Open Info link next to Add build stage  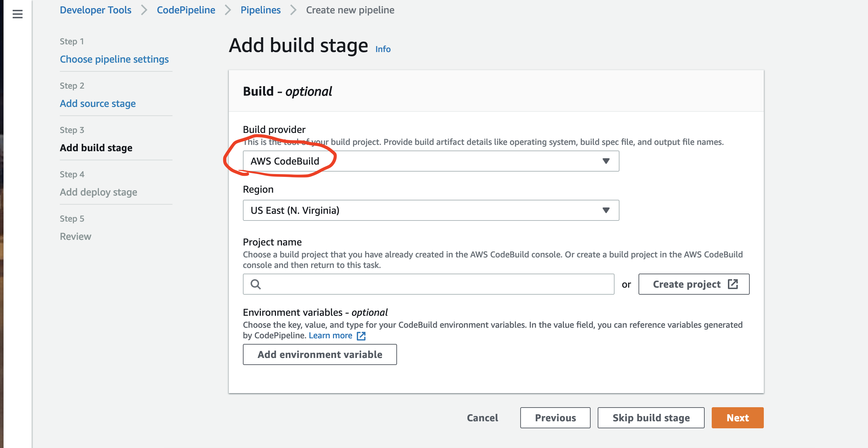(383, 49)
